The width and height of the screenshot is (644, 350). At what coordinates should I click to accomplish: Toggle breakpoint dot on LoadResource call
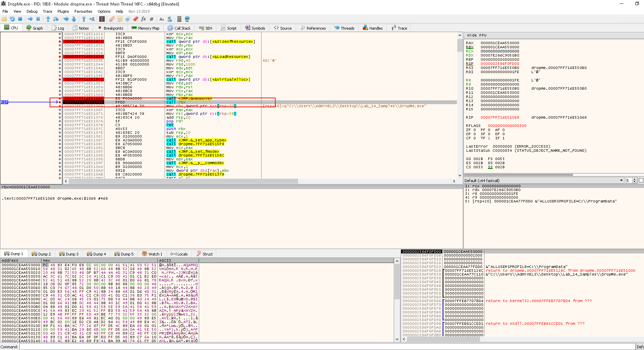coord(60,57)
